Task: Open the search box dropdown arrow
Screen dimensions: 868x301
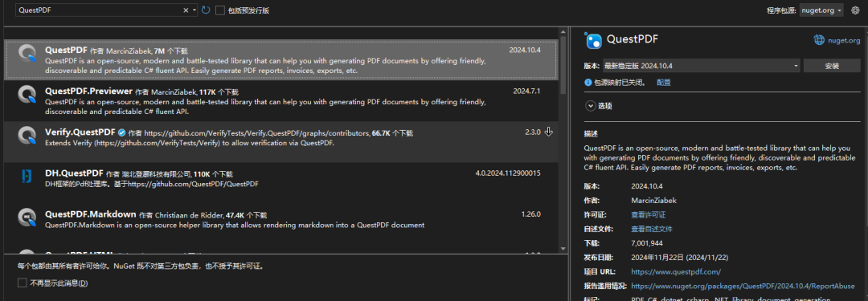Action: pyautogui.click(x=194, y=10)
